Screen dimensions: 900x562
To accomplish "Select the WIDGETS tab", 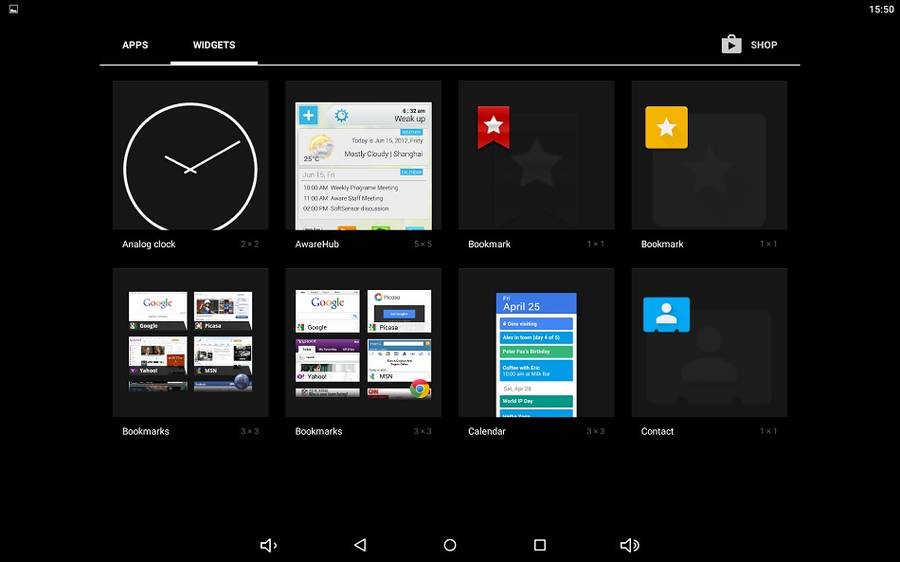I will coord(214,45).
